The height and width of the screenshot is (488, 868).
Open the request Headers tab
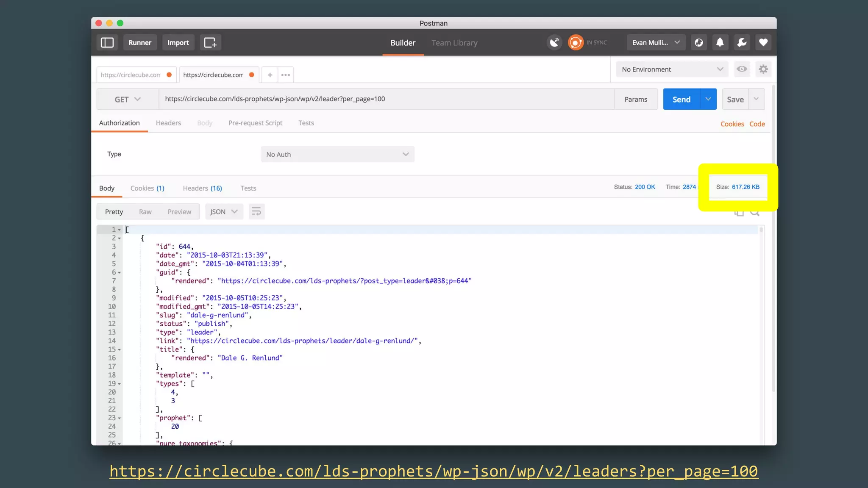[x=168, y=123]
